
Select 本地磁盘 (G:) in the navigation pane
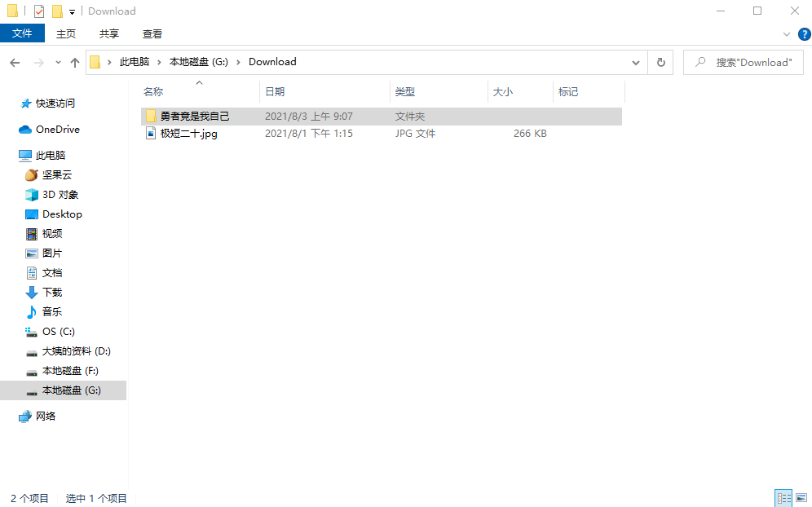point(63,390)
